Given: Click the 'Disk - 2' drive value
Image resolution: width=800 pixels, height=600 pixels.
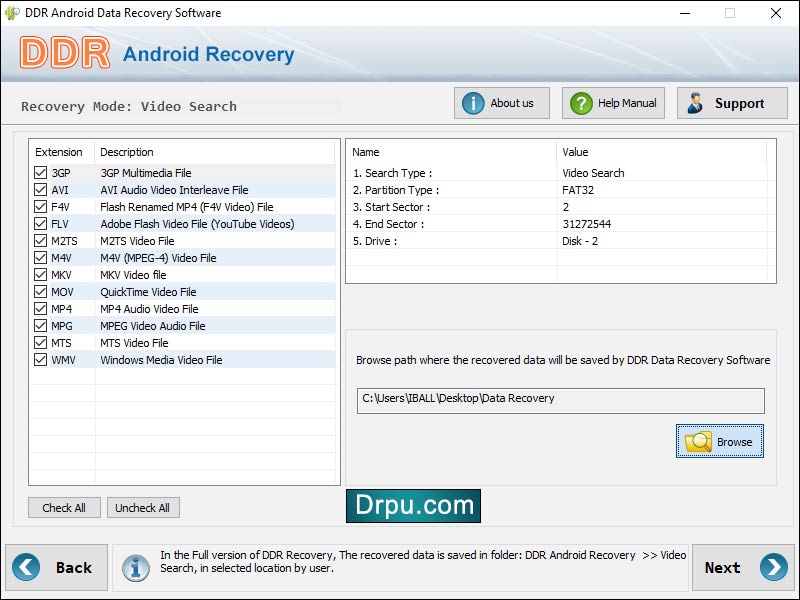Looking at the screenshot, I should pos(580,241).
